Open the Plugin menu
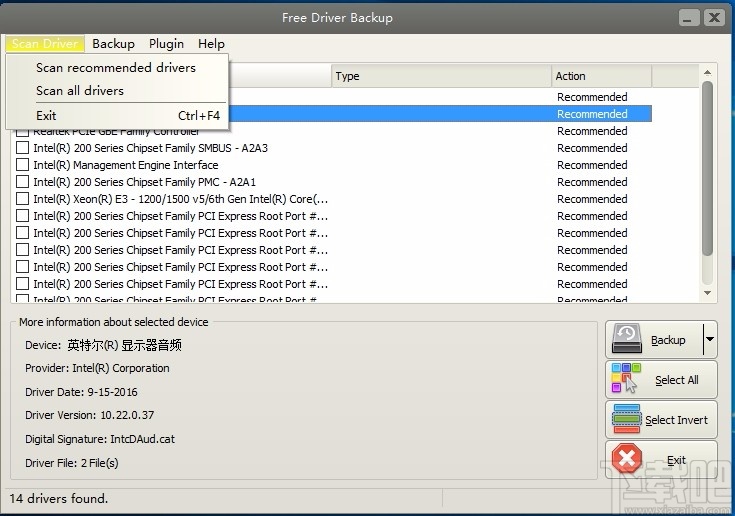Screen dimensions: 735x516 coord(166,44)
